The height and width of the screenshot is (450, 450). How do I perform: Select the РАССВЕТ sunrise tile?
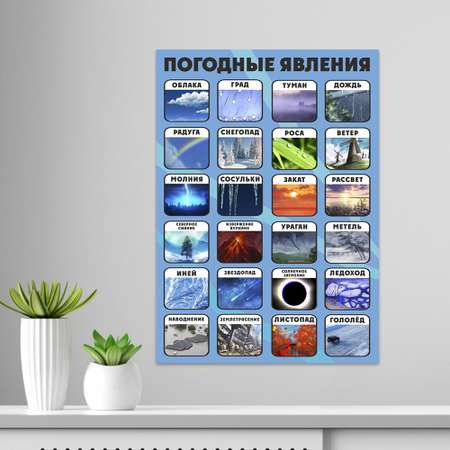(348, 195)
